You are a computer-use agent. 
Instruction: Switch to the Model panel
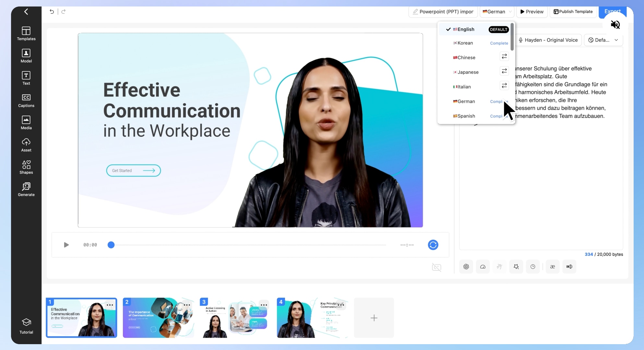point(26,55)
